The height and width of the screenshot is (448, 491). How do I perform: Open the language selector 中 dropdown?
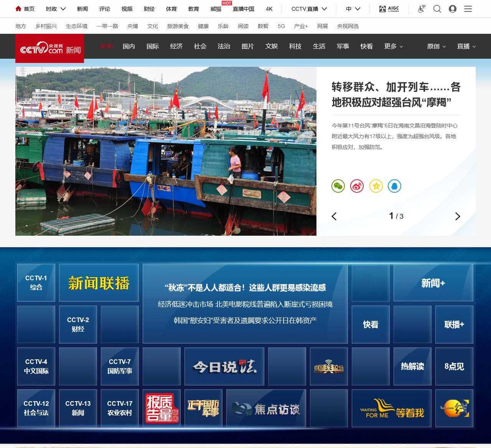[x=353, y=9]
